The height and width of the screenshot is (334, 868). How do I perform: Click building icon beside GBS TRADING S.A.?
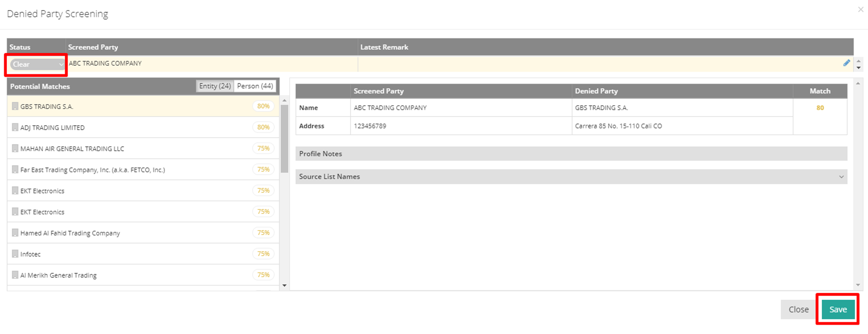15,106
